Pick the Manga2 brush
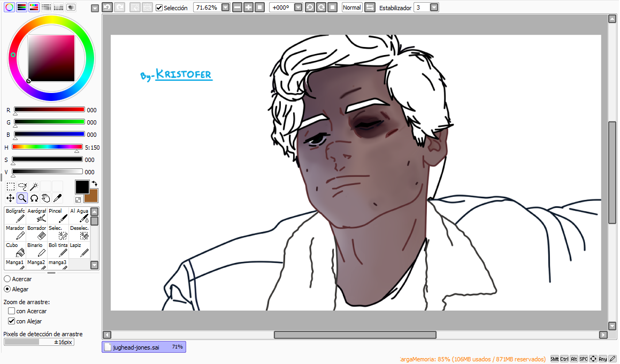 (x=36, y=264)
